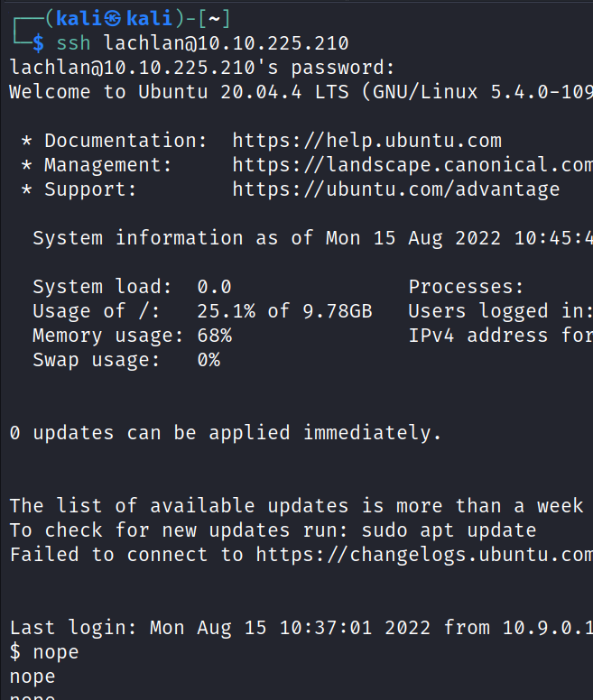The width and height of the screenshot is (593, 700).
Task: Click the ssh command word
Action: (x=73, y=42)
